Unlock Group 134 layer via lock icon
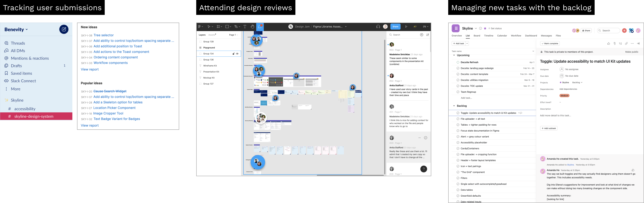This screenshot has width=644, height=203. point(233,54)
